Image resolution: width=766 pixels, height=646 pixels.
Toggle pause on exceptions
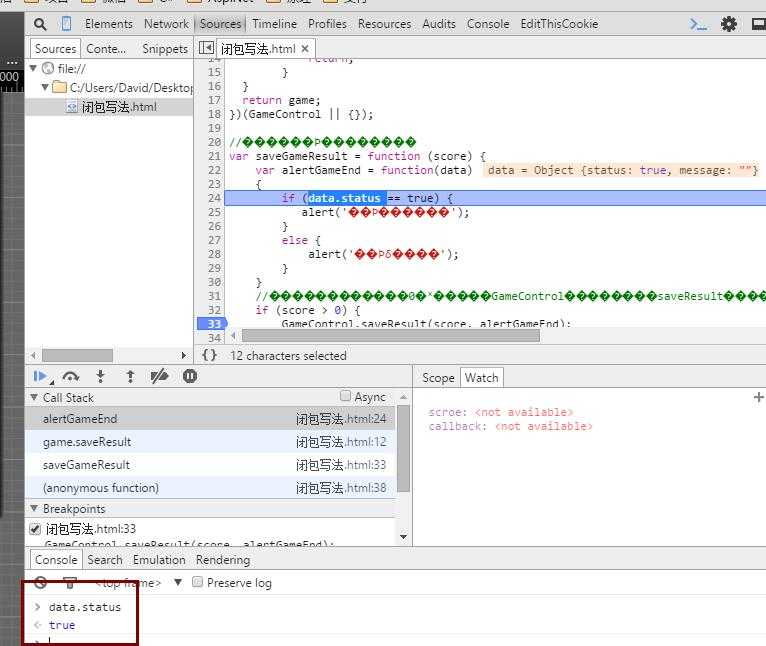pos(190,376)
